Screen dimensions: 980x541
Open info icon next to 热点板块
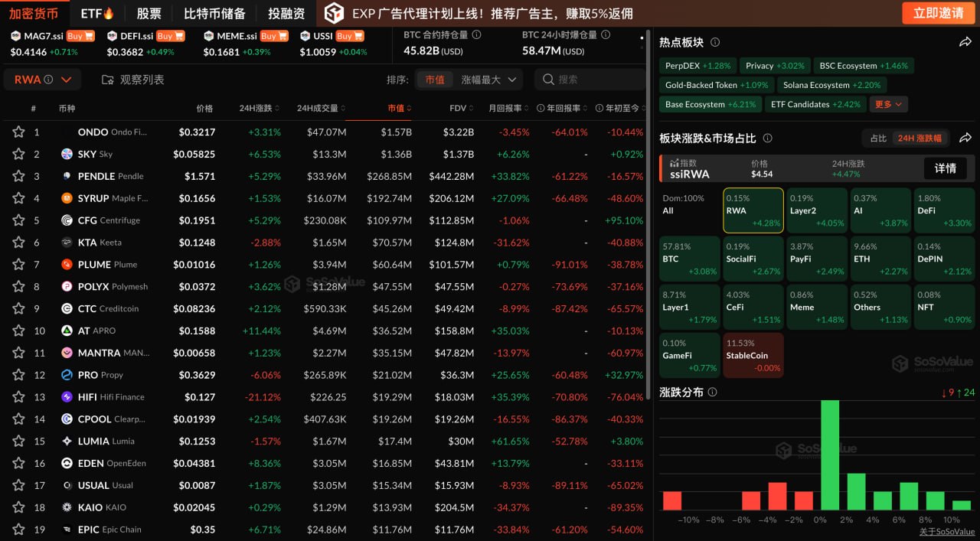714,43
